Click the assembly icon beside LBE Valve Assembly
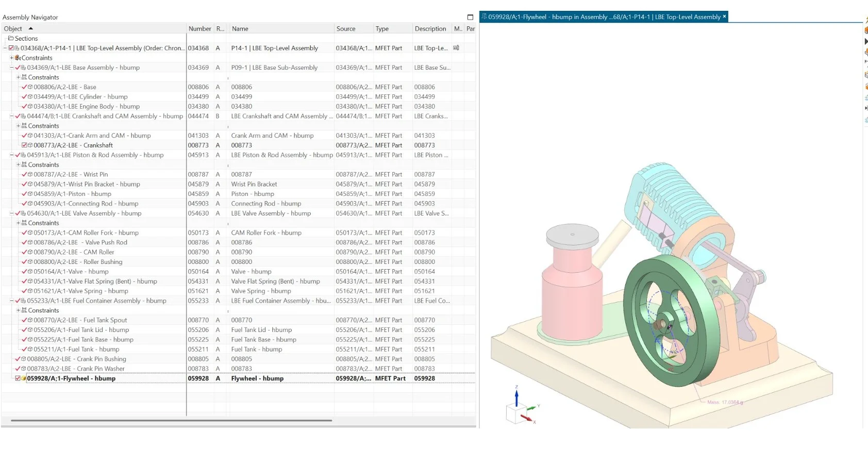The height and width of the screenshot is (464, 868). pos(24,213)
